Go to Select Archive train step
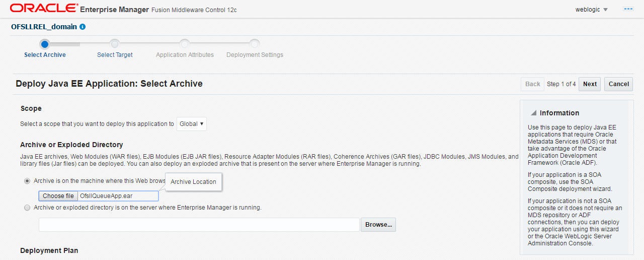Screen dimensions: 644x260 [45, 55]
